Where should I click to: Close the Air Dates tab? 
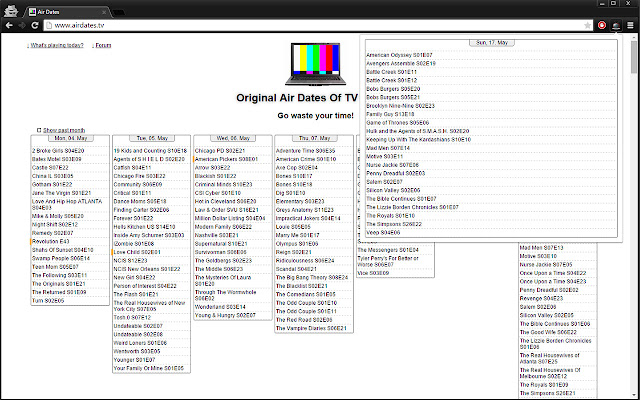pyautogui.click(x=104, y=12)
